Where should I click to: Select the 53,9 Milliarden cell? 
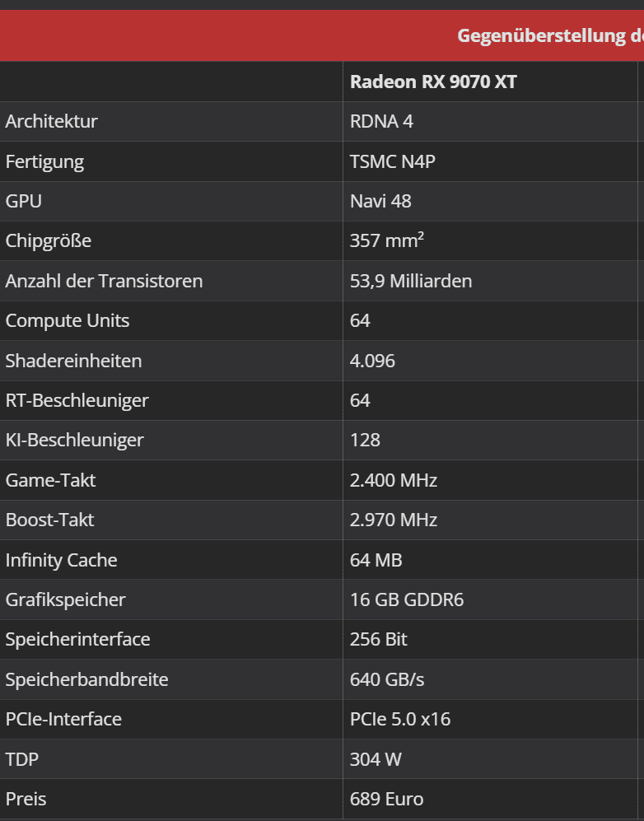[411, 281]
